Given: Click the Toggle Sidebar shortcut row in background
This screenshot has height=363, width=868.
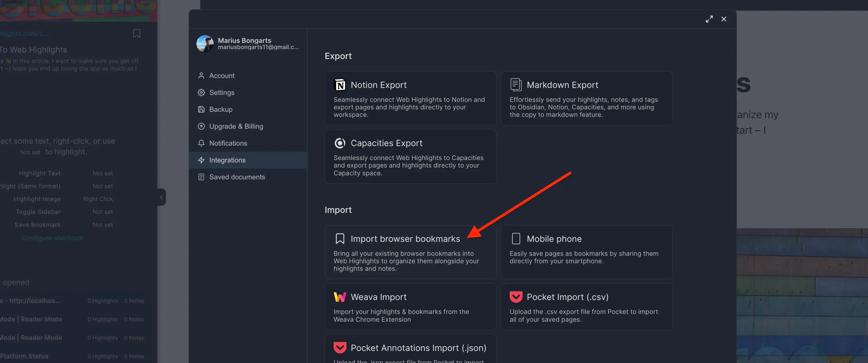Looking at the screenshot, I should 64,212.
